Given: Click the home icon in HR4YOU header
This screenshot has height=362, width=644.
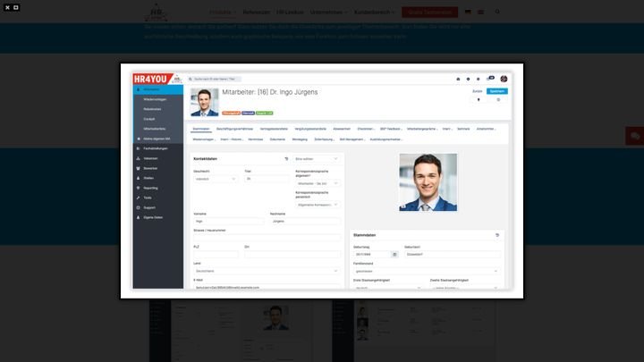Looking at the screenshot, I should [x=459, y=79].
